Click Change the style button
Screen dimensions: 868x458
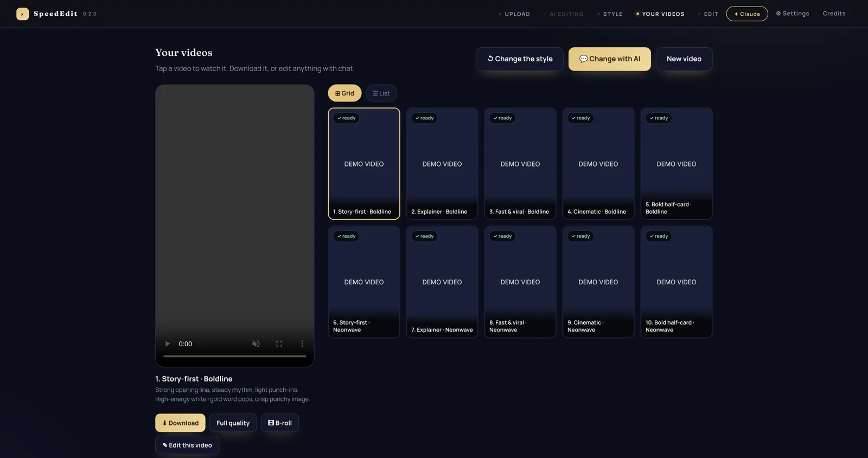[520, 59]
